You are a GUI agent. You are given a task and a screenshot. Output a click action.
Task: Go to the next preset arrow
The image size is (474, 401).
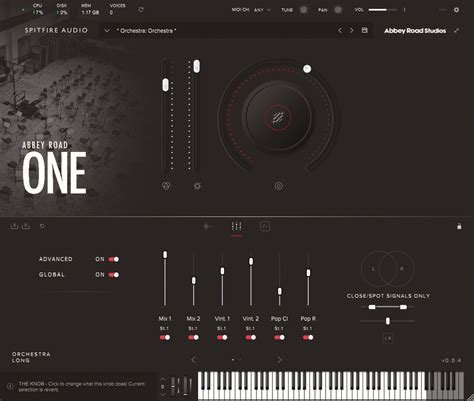(351, 30)
